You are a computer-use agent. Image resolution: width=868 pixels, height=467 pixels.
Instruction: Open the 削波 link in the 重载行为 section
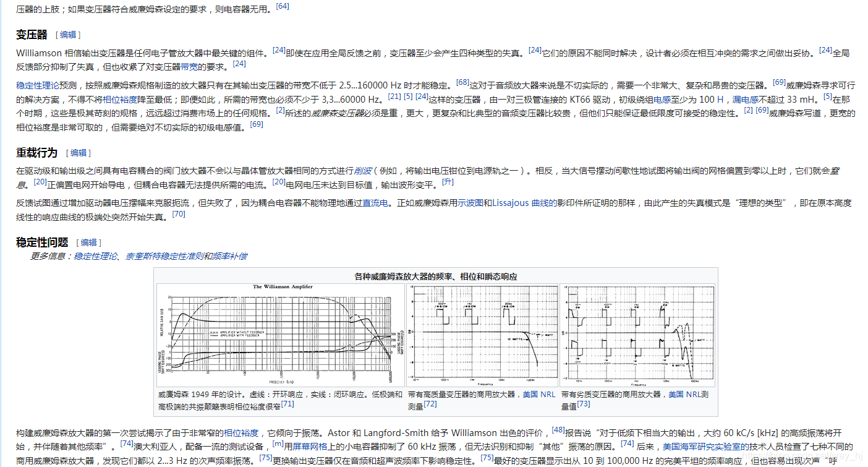coord(363,170)
